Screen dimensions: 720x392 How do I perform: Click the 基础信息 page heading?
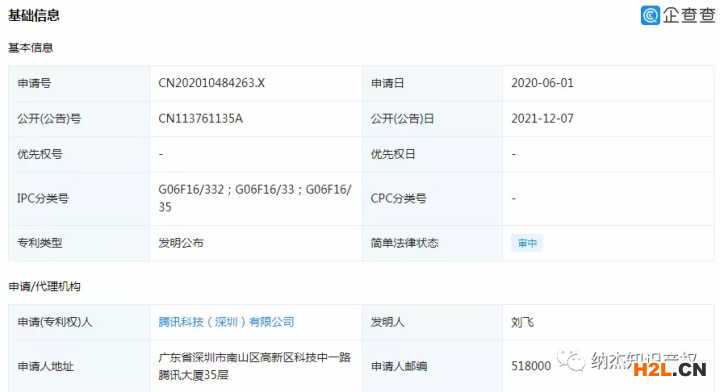34,15
